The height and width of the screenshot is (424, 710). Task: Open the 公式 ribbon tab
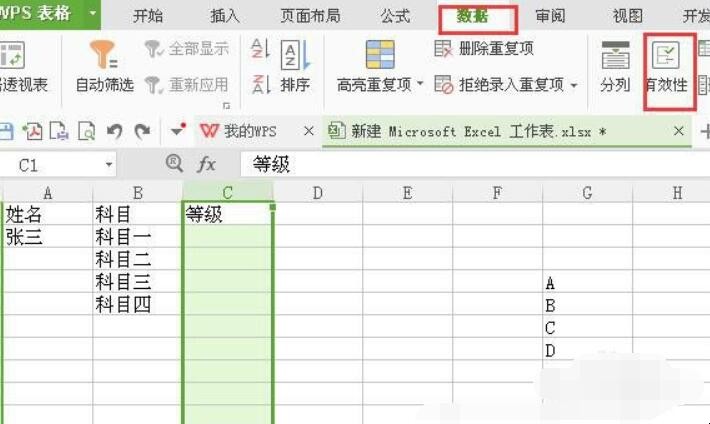point(395,16)
